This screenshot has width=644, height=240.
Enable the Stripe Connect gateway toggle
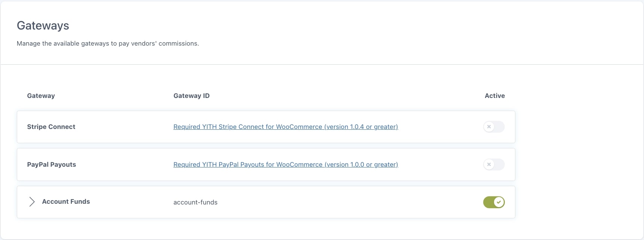494,127
